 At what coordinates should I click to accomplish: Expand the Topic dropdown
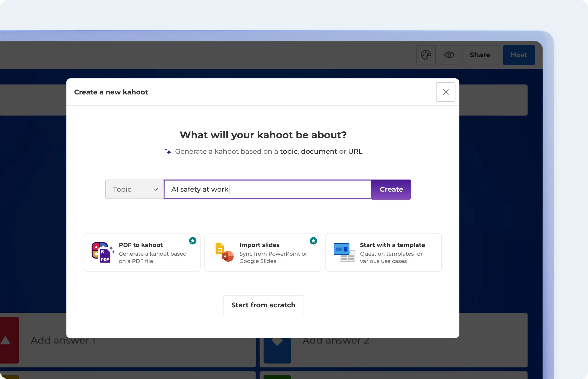pyautogui.click(x=135, y=189)
